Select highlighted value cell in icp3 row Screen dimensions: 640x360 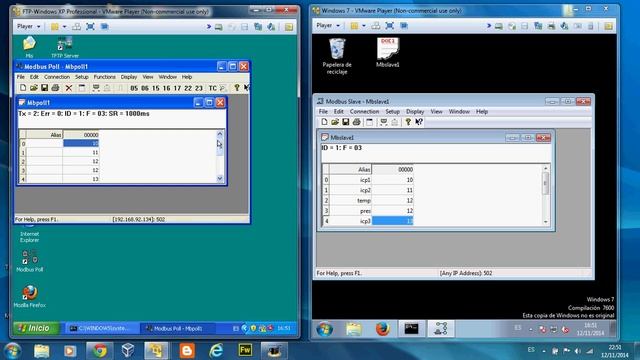(x=392, y=221)
